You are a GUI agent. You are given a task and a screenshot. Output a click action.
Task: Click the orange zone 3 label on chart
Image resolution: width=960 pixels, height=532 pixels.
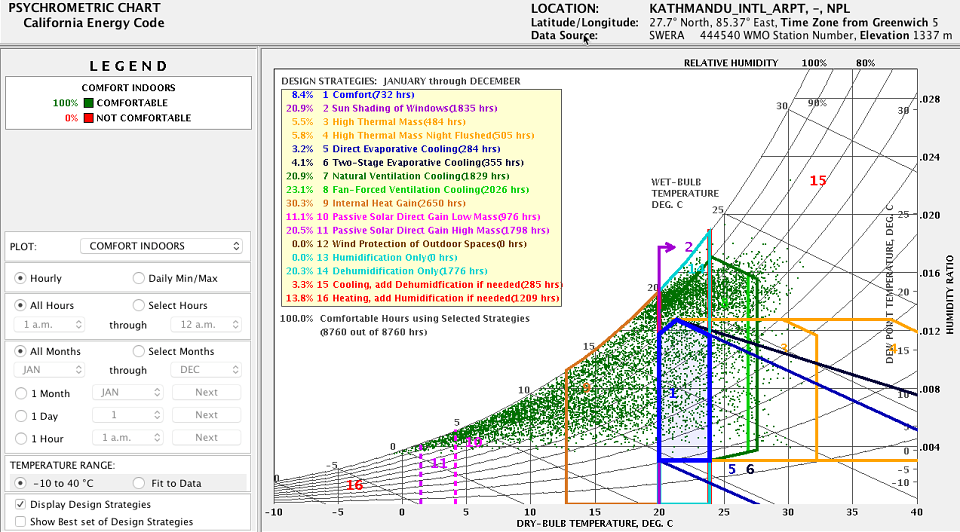(x=784, y=348)
